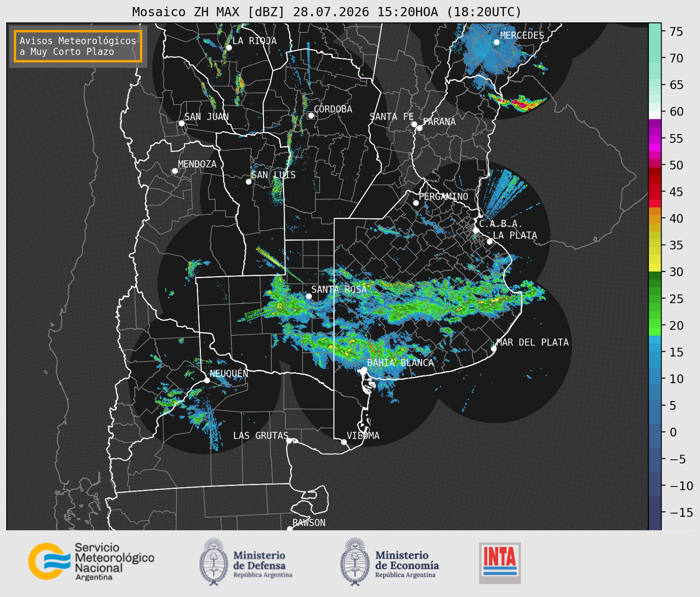This screenshot has height=597, width=700.
Task: Click the Avisos Meteorológicos a Muy Corto Plazo box
Action: pyautogui.click(x=78, y=46)
